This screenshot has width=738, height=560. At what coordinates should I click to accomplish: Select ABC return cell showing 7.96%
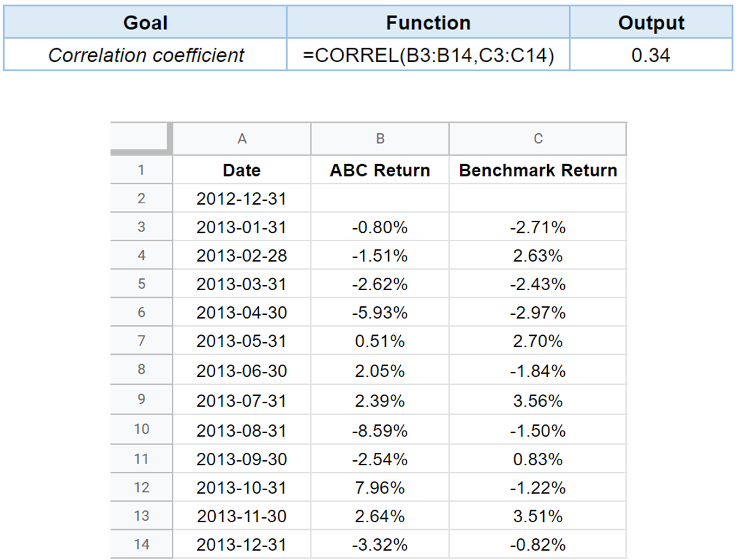tap(380, 487)
